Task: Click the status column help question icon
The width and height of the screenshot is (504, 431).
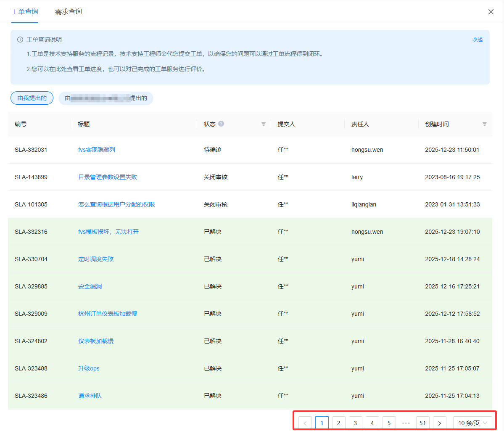Action: click(221, 124)
